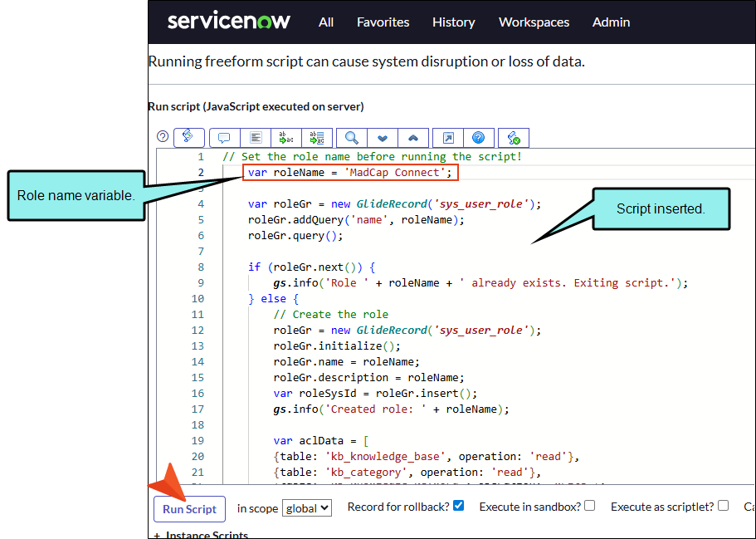Screen dimensions: 756x539
Task: Click the first comment line about setting the role name
Action: [x=373, y=157]
